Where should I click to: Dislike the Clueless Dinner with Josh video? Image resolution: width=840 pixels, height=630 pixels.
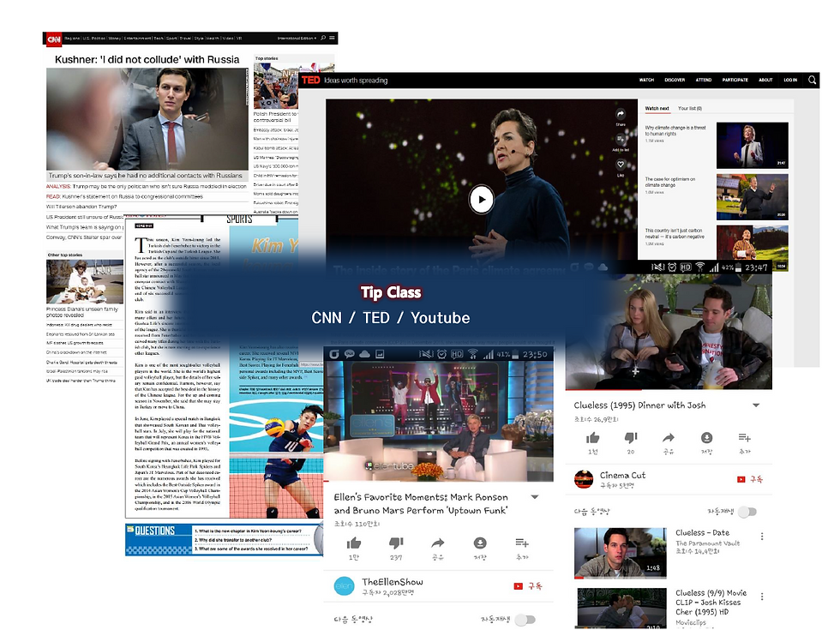click(x=631, y=438)
